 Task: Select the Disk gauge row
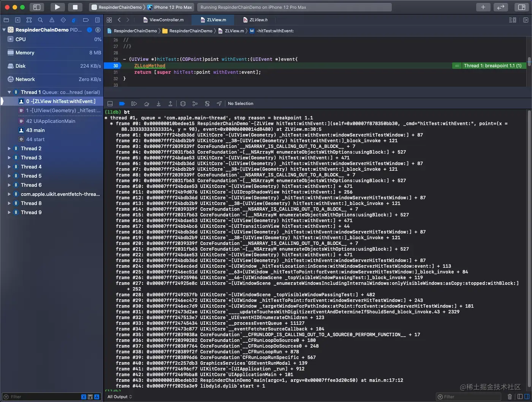click(x=52, y=66)
